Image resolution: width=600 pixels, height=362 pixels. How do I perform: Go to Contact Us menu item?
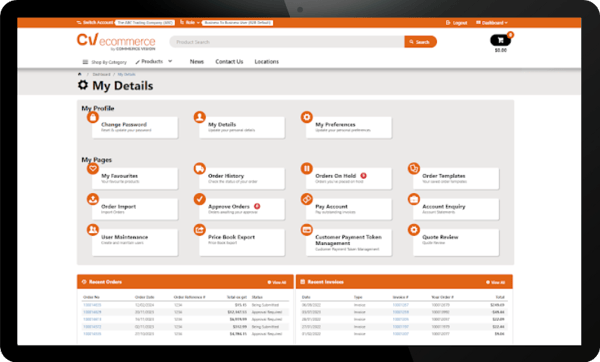229,62
